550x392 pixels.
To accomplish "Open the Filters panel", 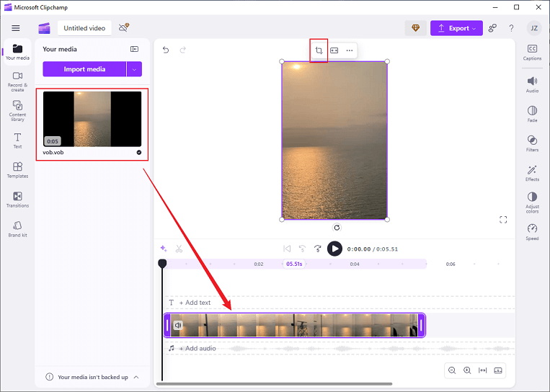I will click(x=532, y=143).
